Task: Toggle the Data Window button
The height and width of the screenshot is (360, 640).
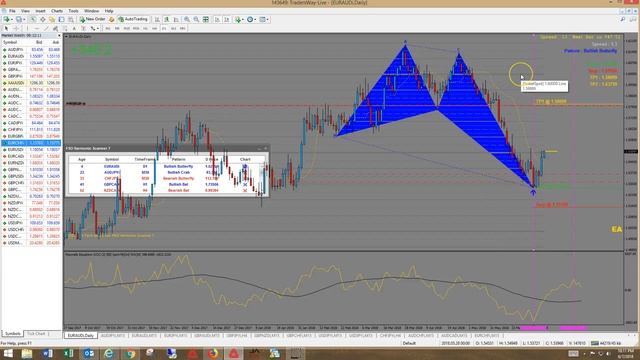Action: point(43,19)
